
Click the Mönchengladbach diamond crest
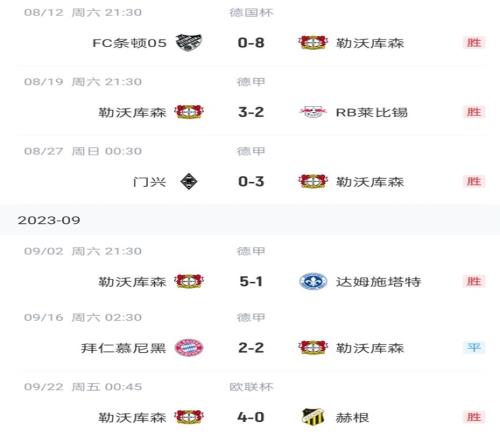(x=189, y=181)
